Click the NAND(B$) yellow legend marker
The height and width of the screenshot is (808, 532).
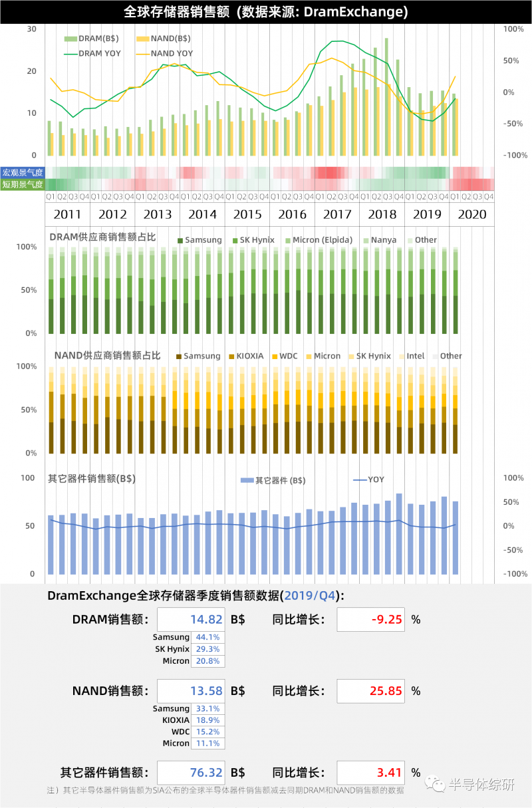(142, 39)
